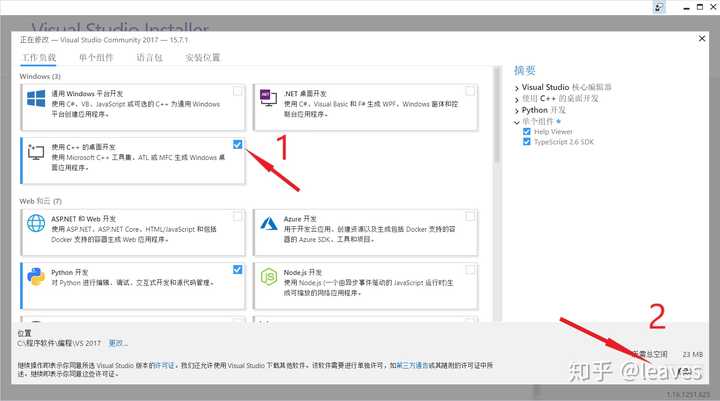The image size is (720, 401).
Task: Click the feedback icon in the title bar
Action: click(659, 7)
